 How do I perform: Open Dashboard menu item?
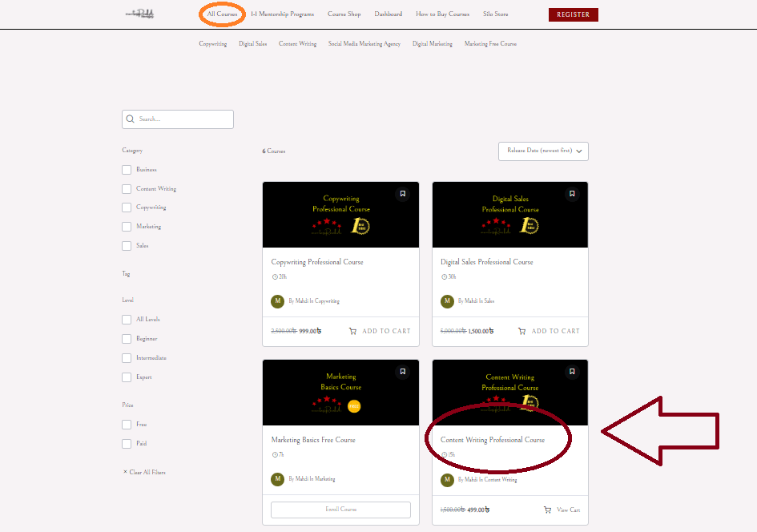point(389,14)
